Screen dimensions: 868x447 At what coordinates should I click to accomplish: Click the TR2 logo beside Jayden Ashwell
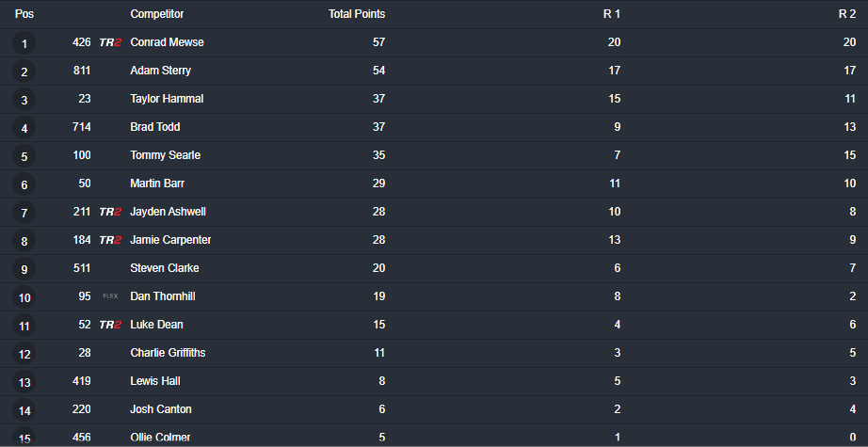pyautogui.click(x=110, y=212)
